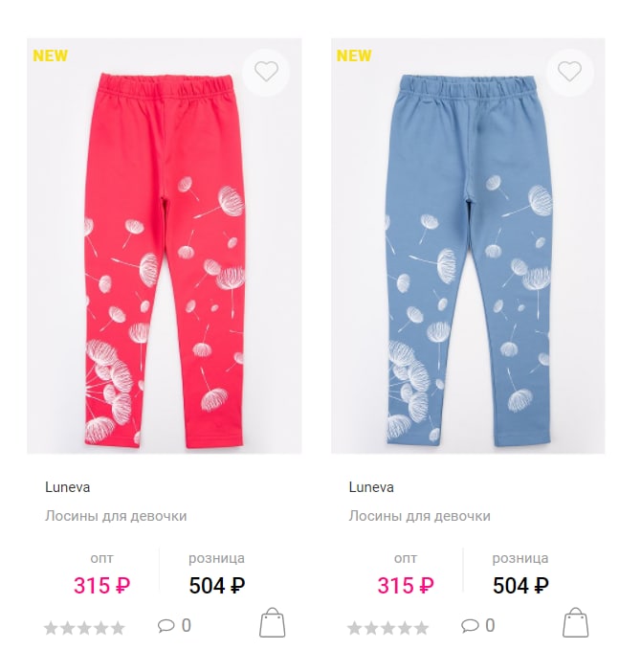619x672 pixels.
Task: Add red leggings to favorites via heart
Action: (x=266, y=72)
